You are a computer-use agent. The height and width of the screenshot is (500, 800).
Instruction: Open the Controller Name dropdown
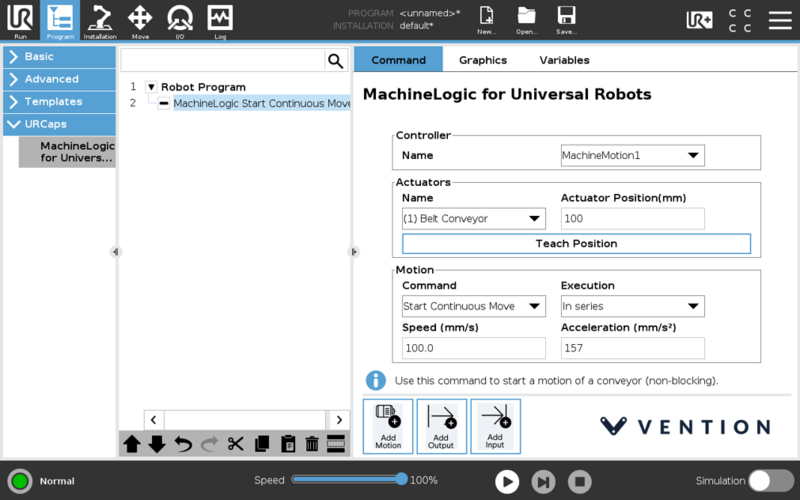click(x=633, y=156)
